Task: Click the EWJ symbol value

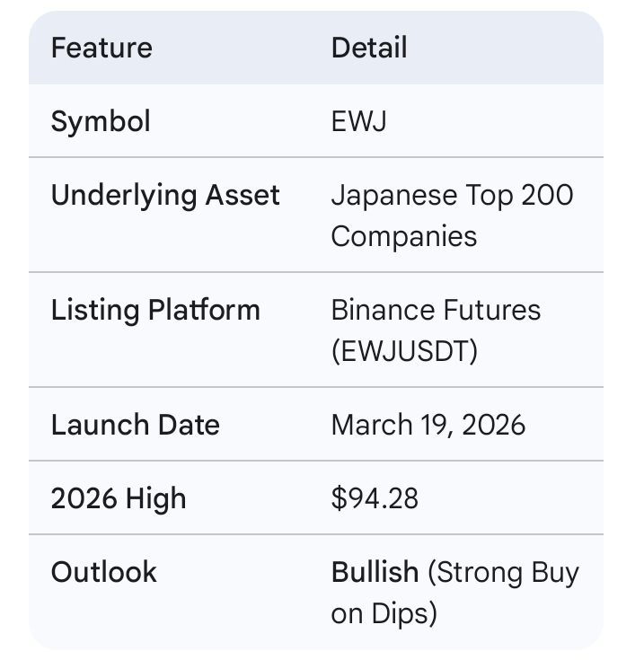Action: click(358, 121)
